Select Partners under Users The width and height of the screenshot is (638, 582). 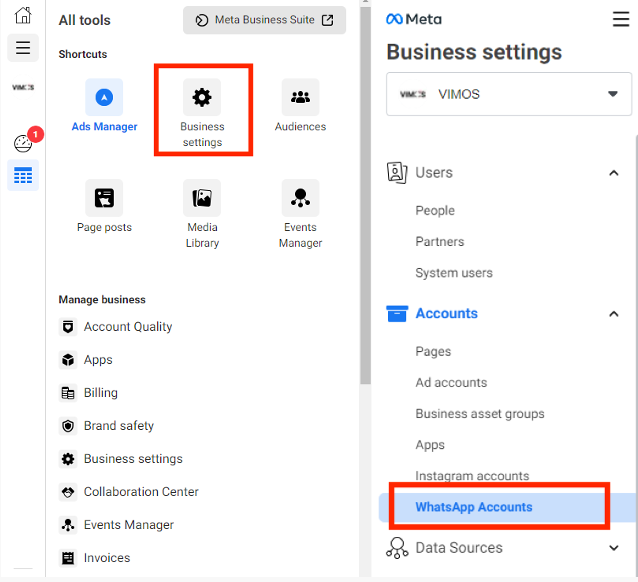[x=439, y=242]
